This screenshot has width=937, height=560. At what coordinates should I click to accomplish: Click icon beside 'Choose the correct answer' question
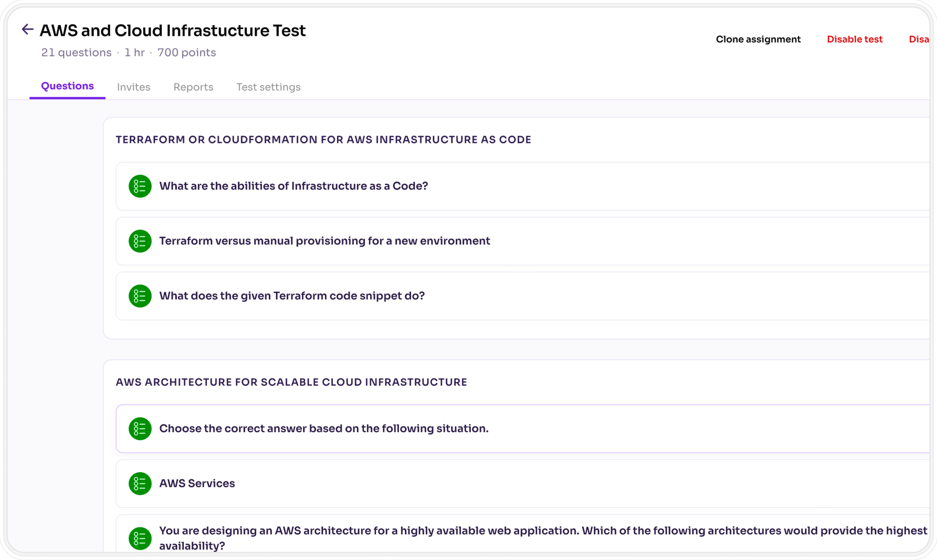140,429
